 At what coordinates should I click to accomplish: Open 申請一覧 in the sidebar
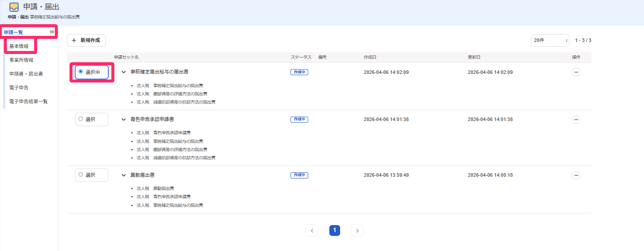pos(13,32)
